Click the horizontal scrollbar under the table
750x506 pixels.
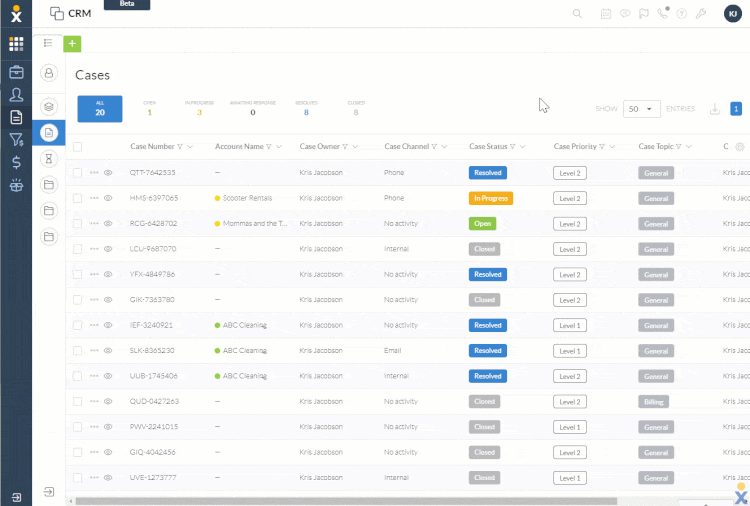(x=345, y=502)
